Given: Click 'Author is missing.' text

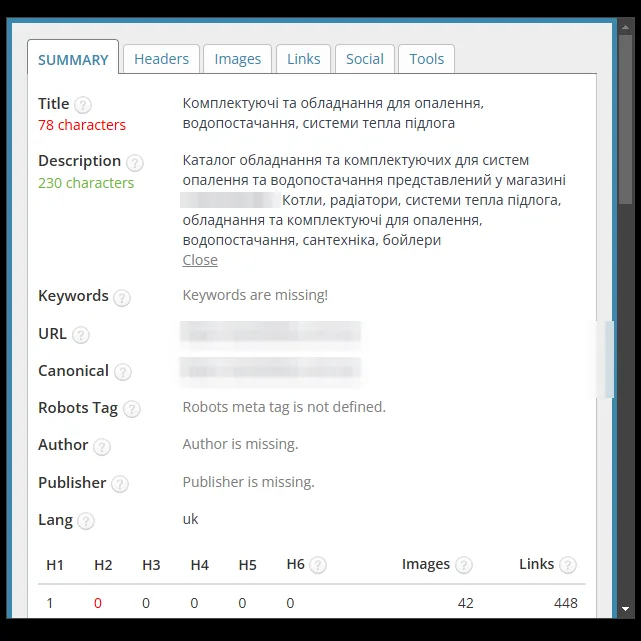Looking at the screenshot, I should coord(240,444).
